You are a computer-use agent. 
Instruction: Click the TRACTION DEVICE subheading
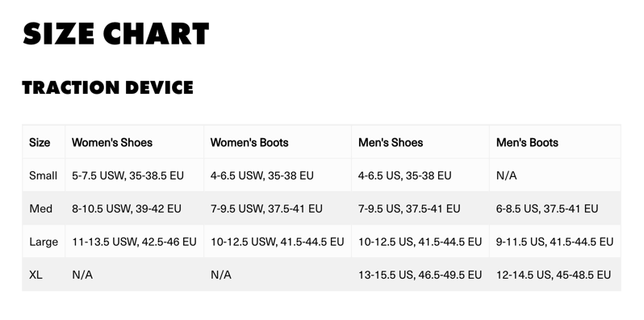pyautogui.click(x=107, y=87)
